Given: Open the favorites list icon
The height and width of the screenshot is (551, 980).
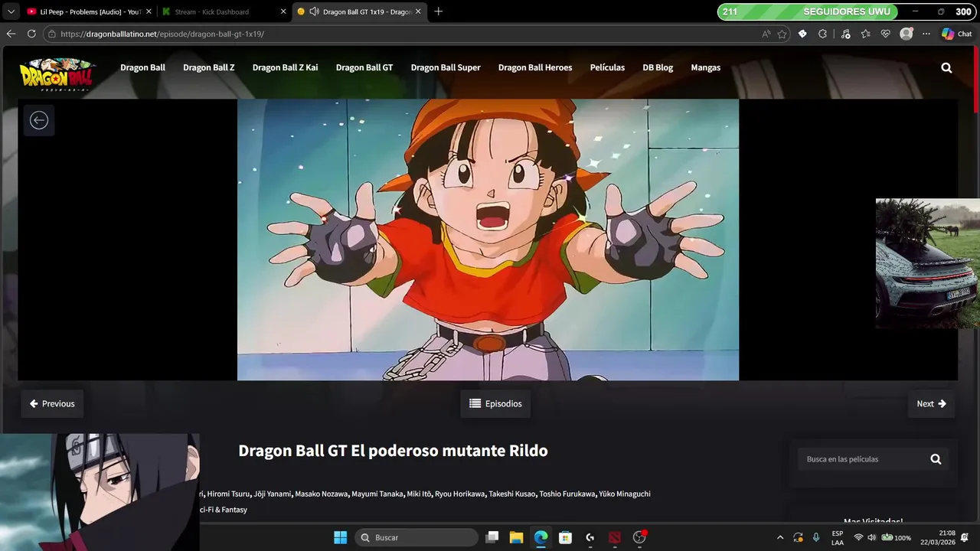Looking at the screenshot, I should point(865,34).
